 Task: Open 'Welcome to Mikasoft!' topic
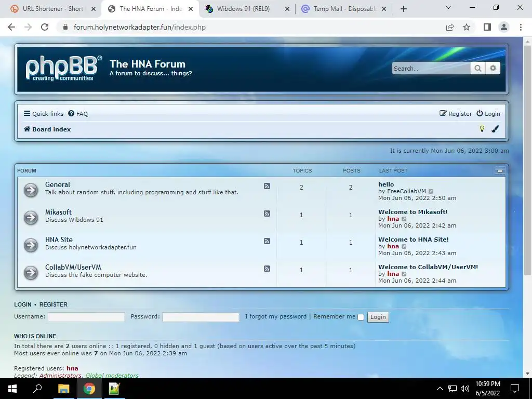pyautogui.click(x=413, y=212)
